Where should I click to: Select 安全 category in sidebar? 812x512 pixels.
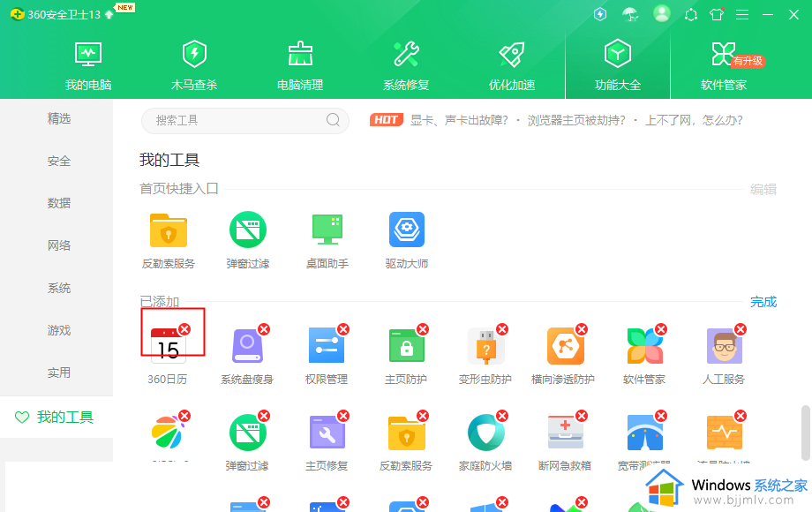(58, 161)
